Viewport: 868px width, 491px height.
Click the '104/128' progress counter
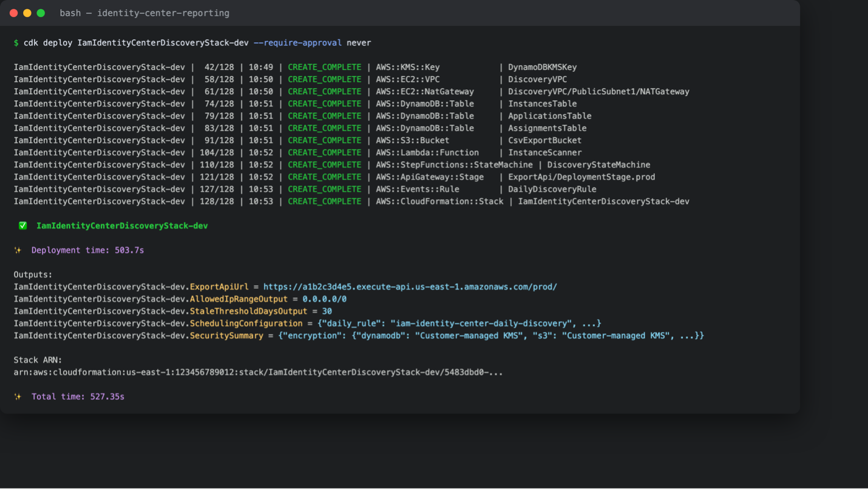(217, 152)
